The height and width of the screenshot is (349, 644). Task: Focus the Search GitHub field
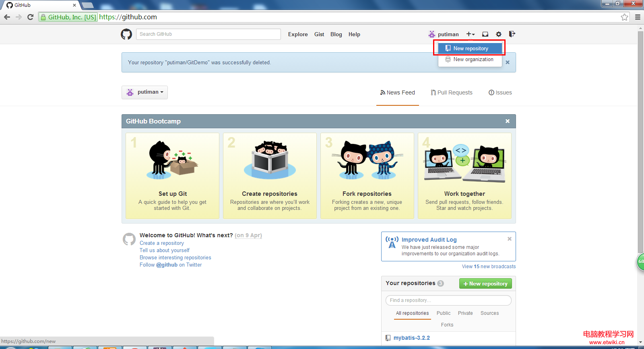pos(208,34)
